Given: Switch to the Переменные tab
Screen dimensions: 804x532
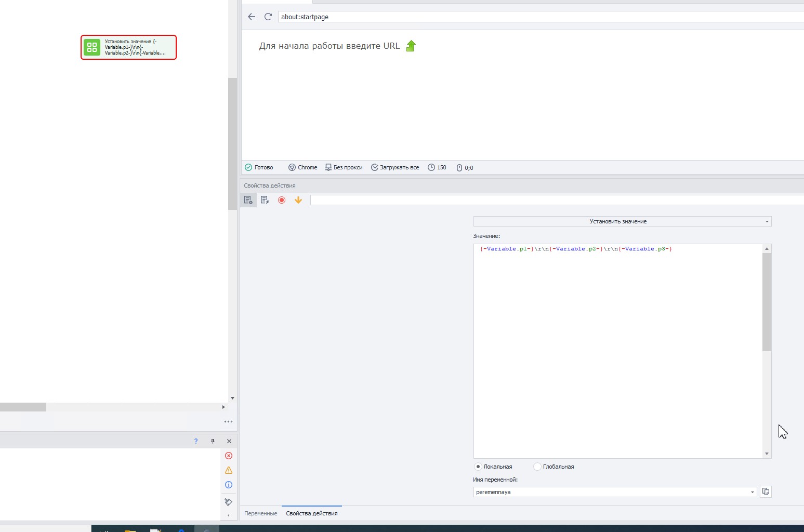Looking at the screenshot, I should [260, 513].
